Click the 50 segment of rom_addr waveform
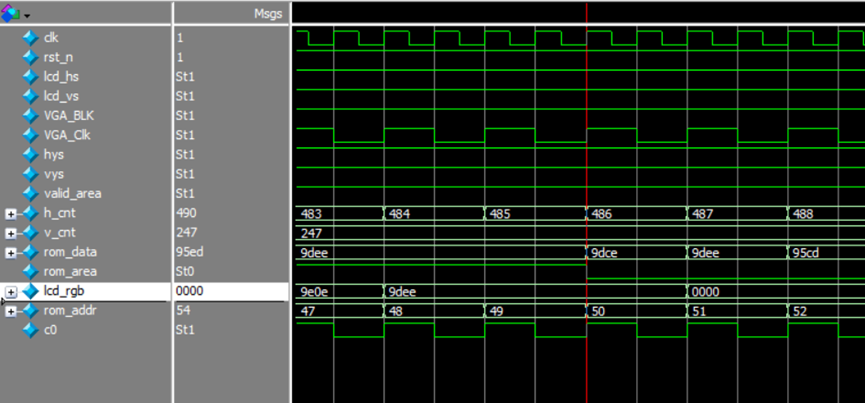Screen dimensions: 865x403 [x=637, y=311]
